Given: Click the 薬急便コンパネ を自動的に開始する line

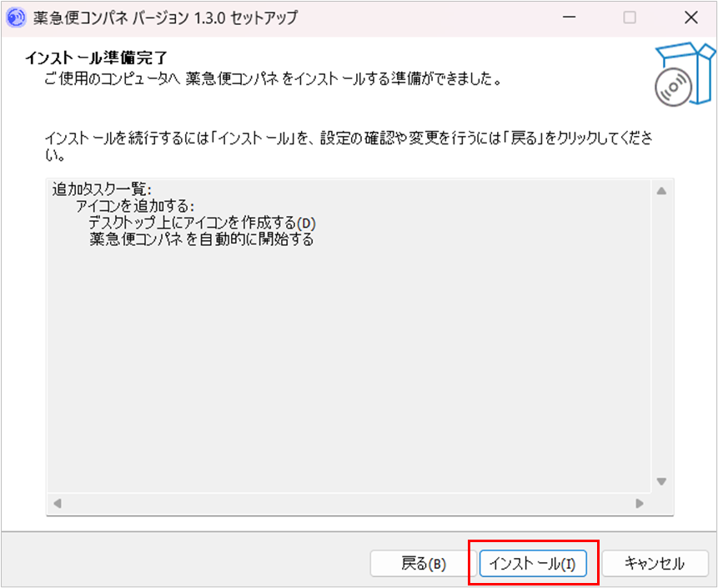Looking at the screenshot, I should click(x=201, y=240).
